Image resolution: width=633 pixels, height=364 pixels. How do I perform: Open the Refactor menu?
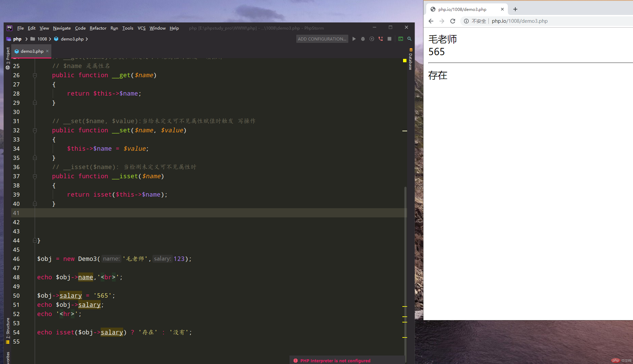[x=98, y=28]
